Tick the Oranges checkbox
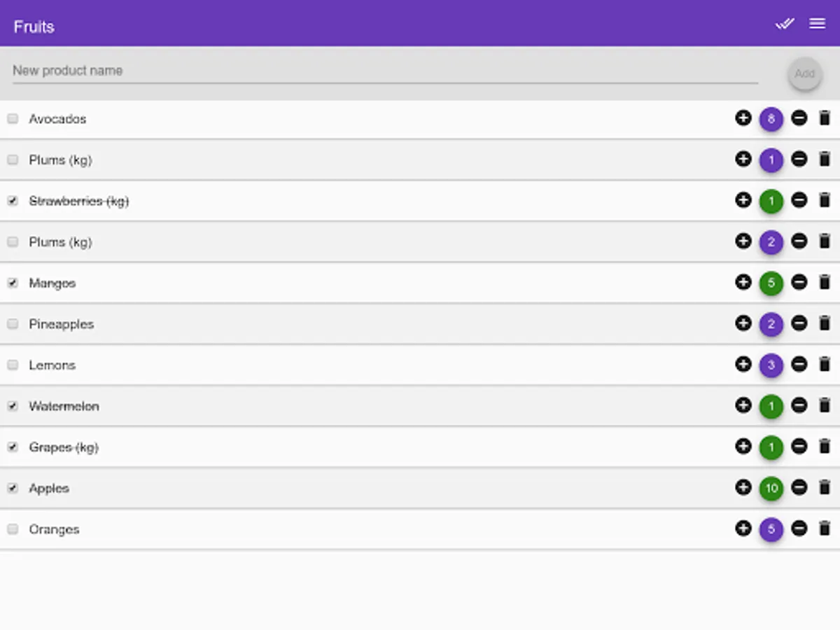The image size is (840, 630). (13, 529)
